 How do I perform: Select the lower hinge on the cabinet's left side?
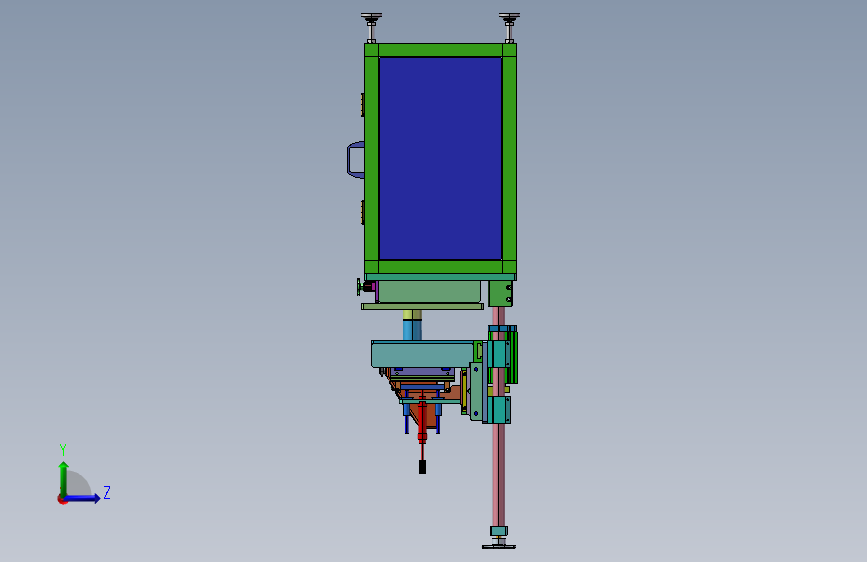point(363,212)
